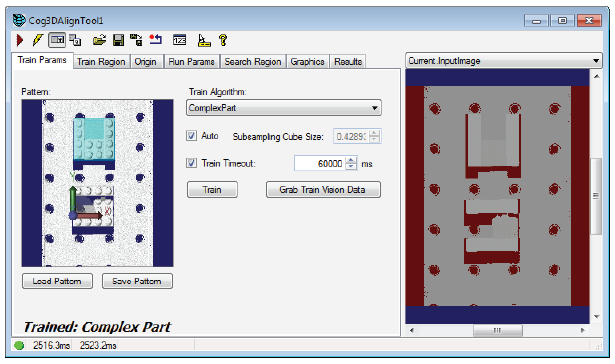Click the 'ms' unit label
The height and width of the screenshot is (364, 615).
point(367,164)
